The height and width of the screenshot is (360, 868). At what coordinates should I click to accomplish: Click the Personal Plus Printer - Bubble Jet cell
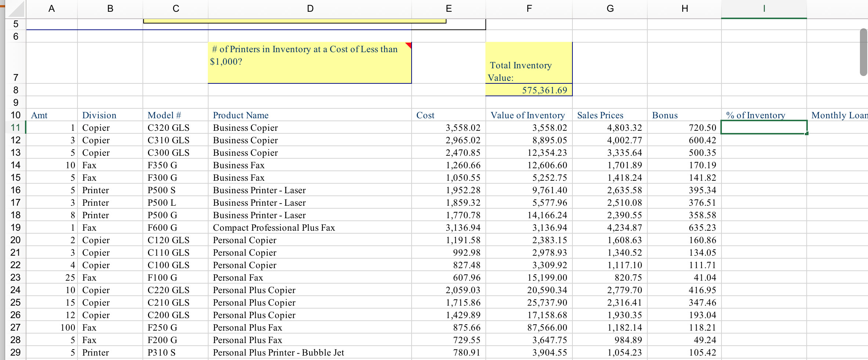tap(278, 352)
